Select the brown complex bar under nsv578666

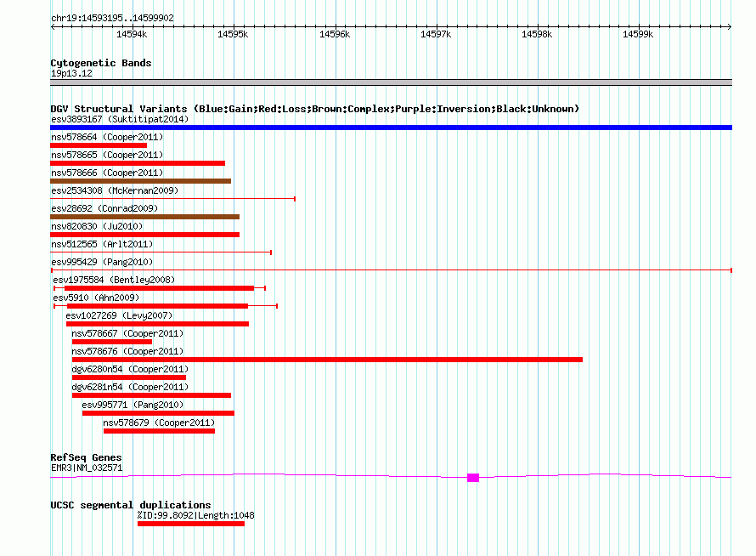tap(140, 181)
